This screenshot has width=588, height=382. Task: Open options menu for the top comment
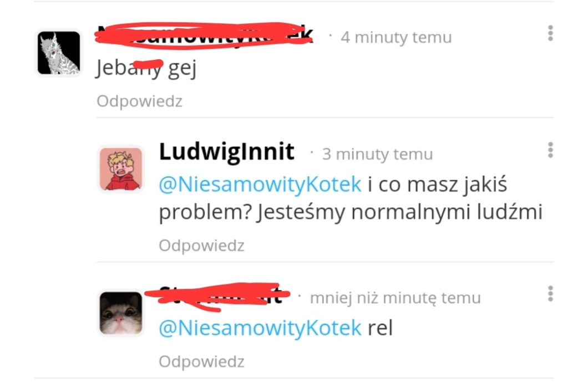pos(550,33)
